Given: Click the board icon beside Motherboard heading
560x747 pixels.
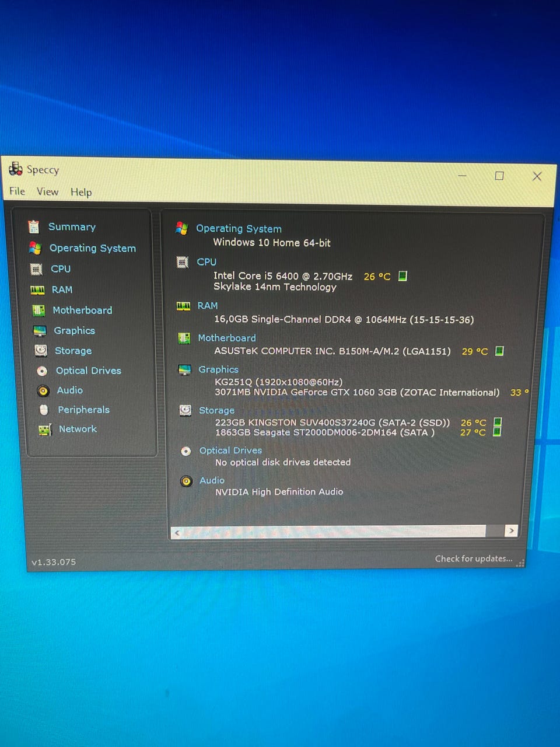Looking at the screenshot, I should pos(184,338).
